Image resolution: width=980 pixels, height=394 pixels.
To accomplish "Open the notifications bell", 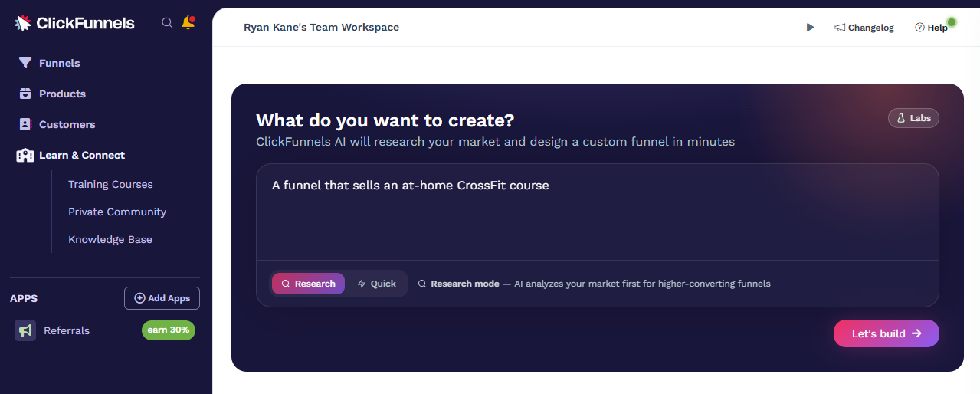I will (x=188, y=23).
